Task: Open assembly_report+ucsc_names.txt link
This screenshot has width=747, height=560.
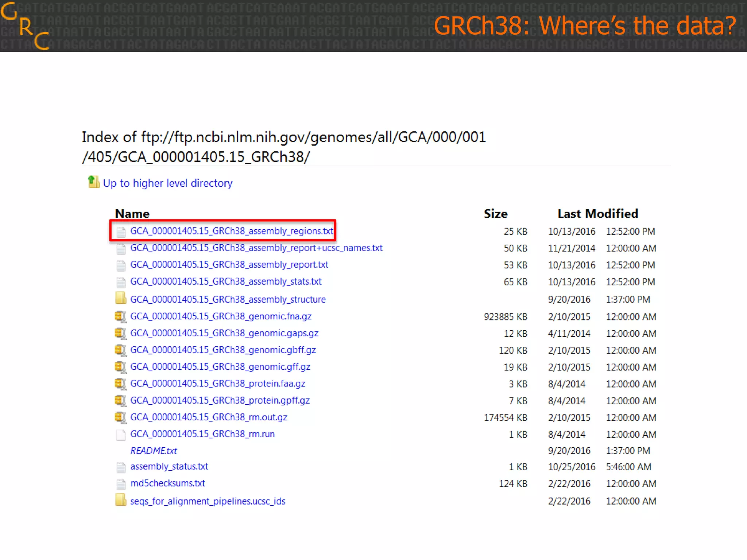Action: coord(256,248)
